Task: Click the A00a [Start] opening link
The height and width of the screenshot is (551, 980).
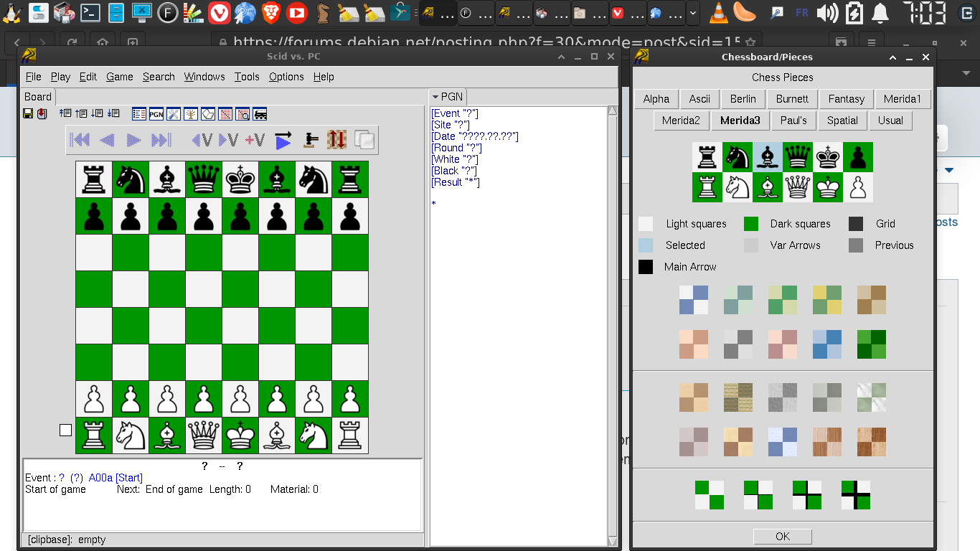Action: pos(116,478)
